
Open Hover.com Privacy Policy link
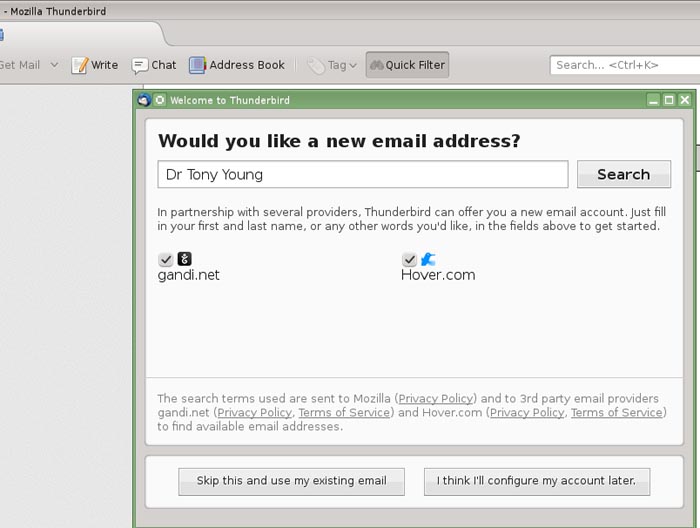[527, 412]
